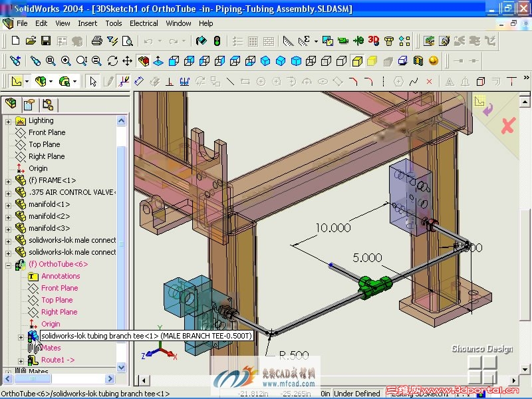Open the Sketch button dropdown arrow
The width and height of the screenshot is (532, 399).
point(27,81)
